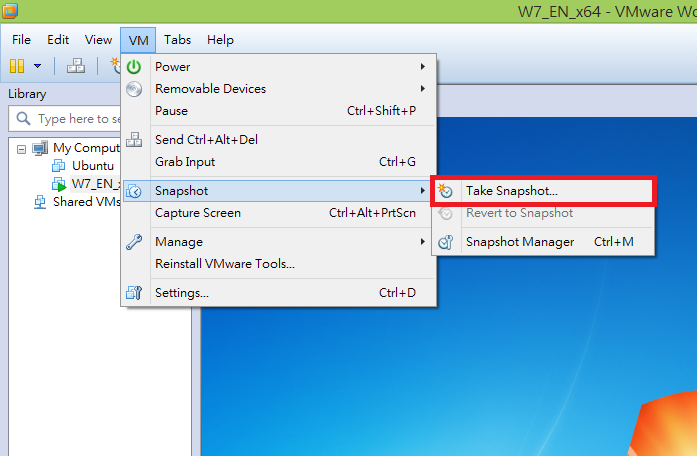Open Settings from the VM menu
The width and height of the screenshot is (700, 458).
pyautogui.click(x=182, y=293)
